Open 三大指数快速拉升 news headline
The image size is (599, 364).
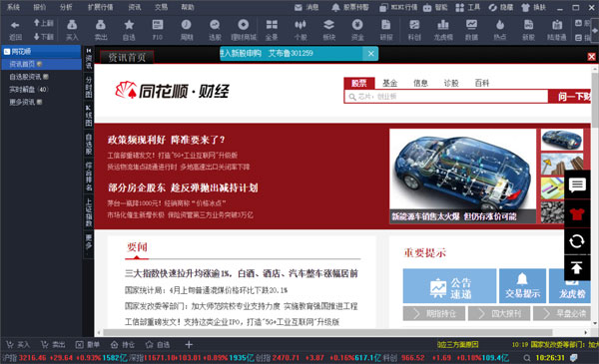tap(242, 273)
